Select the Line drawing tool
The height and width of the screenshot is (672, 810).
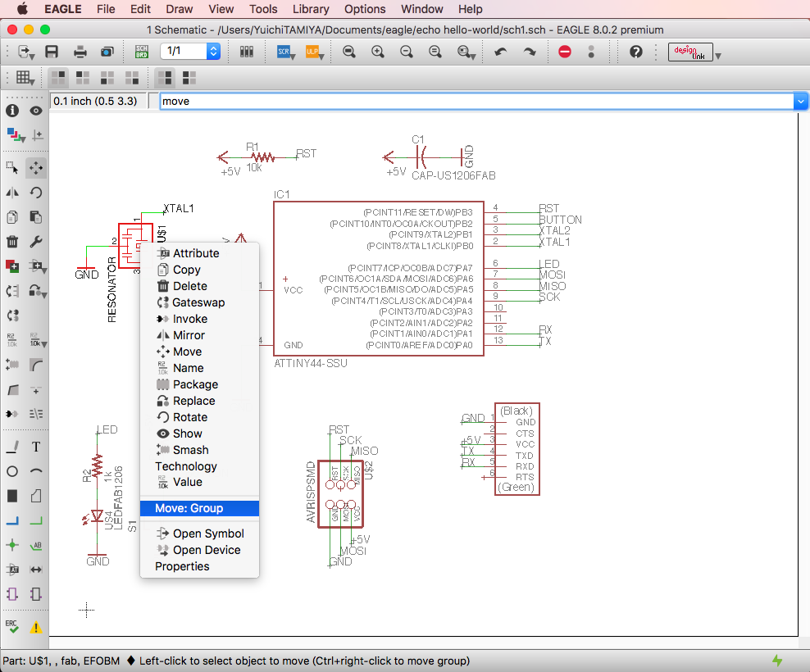tap(12, 447)
